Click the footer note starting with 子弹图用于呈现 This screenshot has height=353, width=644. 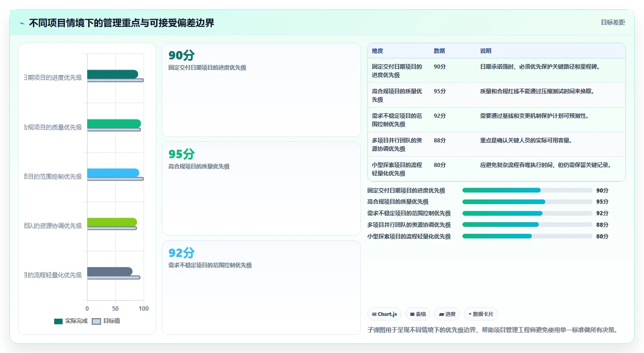(x=492, y=330)
